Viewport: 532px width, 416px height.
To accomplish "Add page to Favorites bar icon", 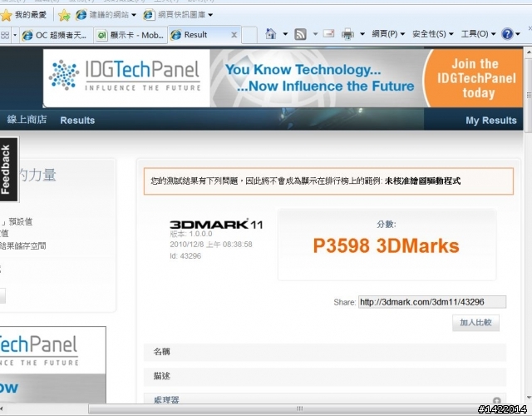I will [64, 15].
